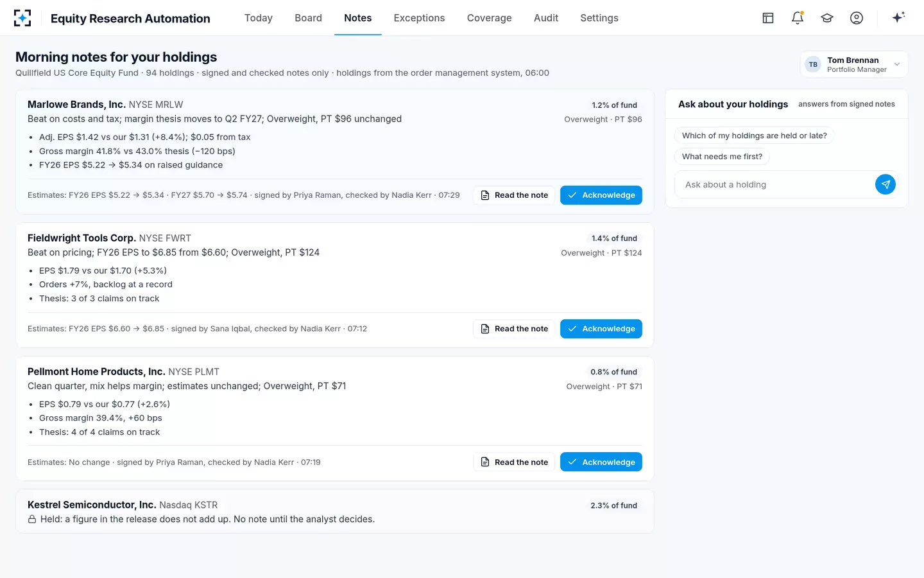This screenshot has width=924, height=578.
Task: Focus the 'Ask about a holding' input
Action: tap(774, 184)
